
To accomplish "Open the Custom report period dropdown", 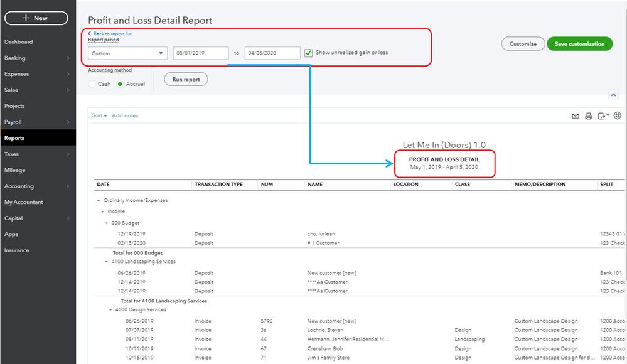I will click(x=127, y=53).
